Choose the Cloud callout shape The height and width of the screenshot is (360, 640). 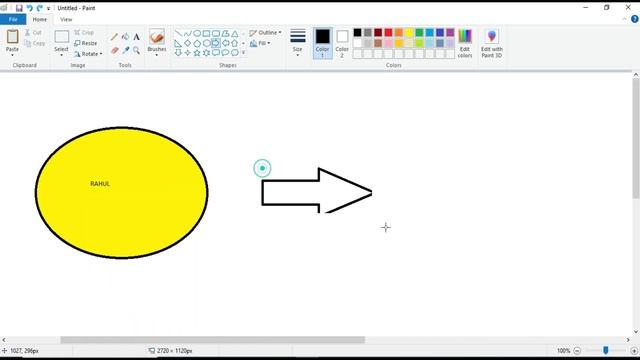click(235, 53)
